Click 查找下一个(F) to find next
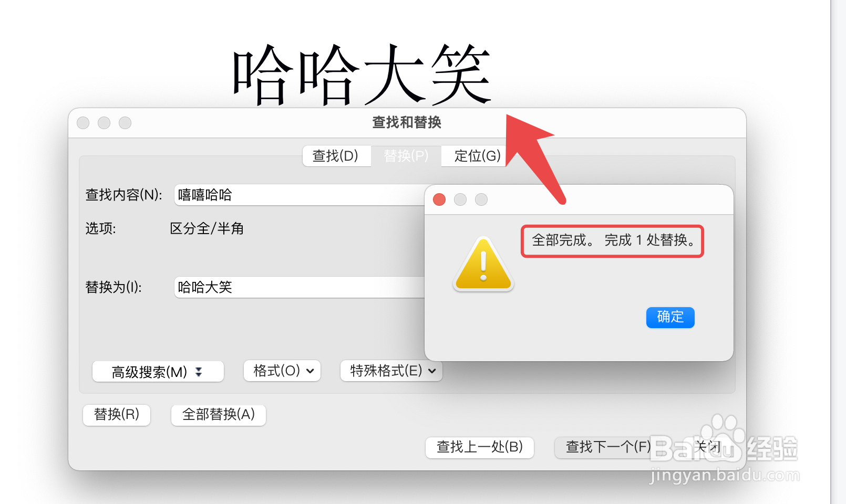This screenshot has width=846, height=504. (607, 447)
